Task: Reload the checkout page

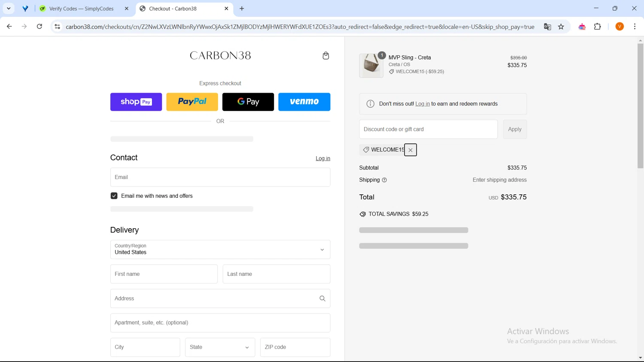Action: pos(39,27)
